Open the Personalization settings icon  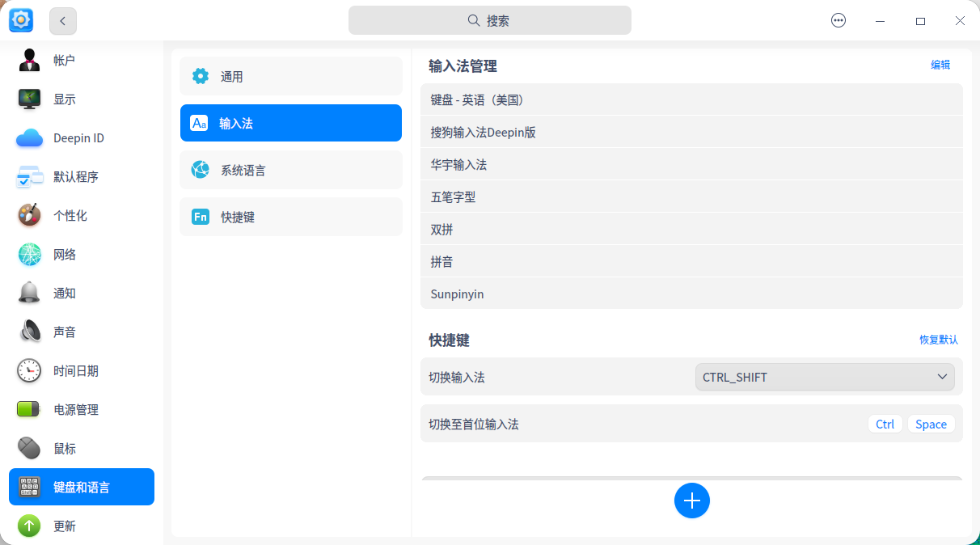pyautogui.click(x=30, y=215)
